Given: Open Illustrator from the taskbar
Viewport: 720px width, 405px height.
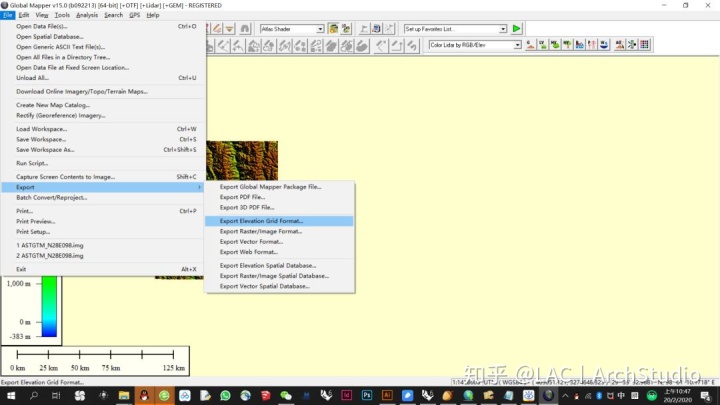Looking at the screenshot, I should coord(387,395).
